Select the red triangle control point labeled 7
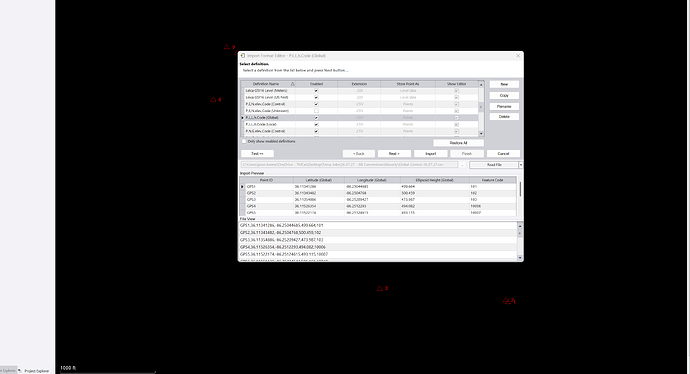 click(506, 301)
